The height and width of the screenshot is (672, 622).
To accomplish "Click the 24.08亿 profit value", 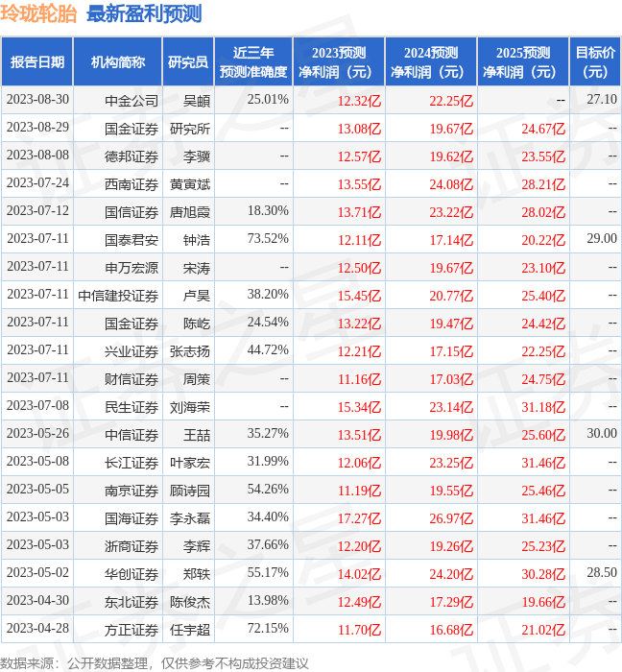I will pos(451,184).
